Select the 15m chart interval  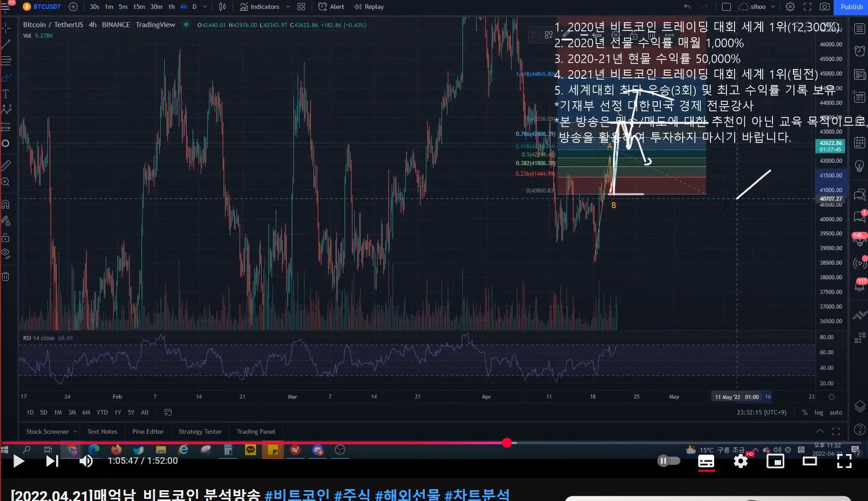point(139,7)
